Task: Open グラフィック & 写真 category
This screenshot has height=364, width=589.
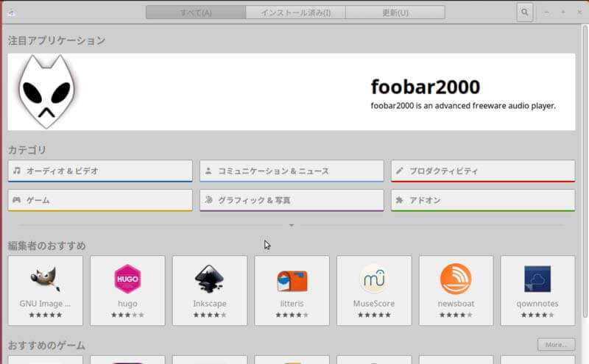Action: 292,200
